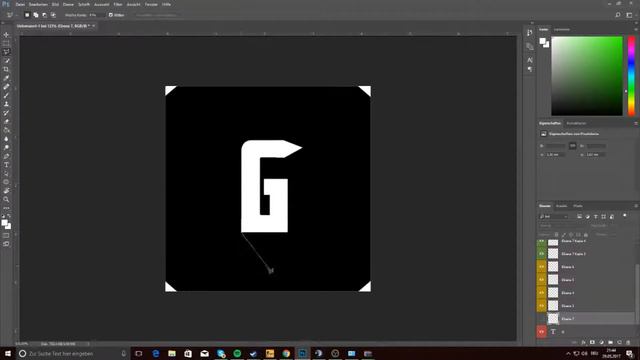Select the Magic Wand tool

click(6, 61)
